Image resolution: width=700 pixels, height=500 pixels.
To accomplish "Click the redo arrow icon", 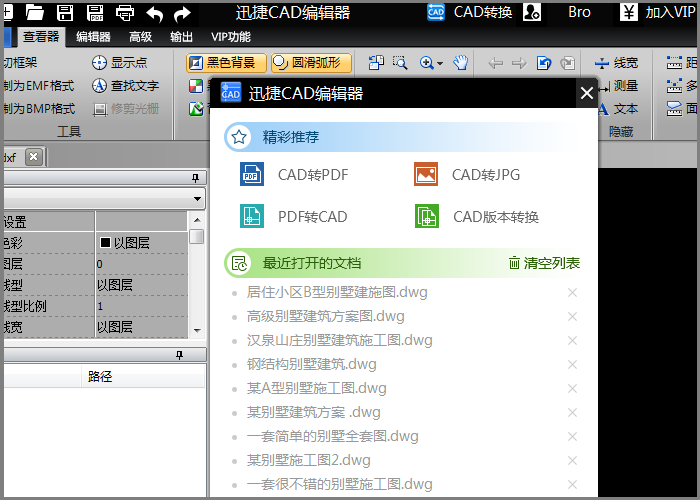I will (x=182, y=13).
